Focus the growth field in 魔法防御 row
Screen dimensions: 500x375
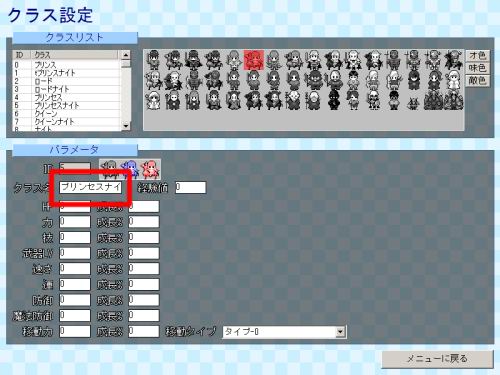(x=144, y=316)
